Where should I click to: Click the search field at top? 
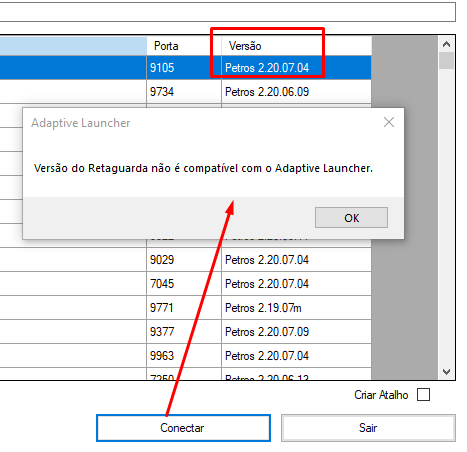[228, 12]
